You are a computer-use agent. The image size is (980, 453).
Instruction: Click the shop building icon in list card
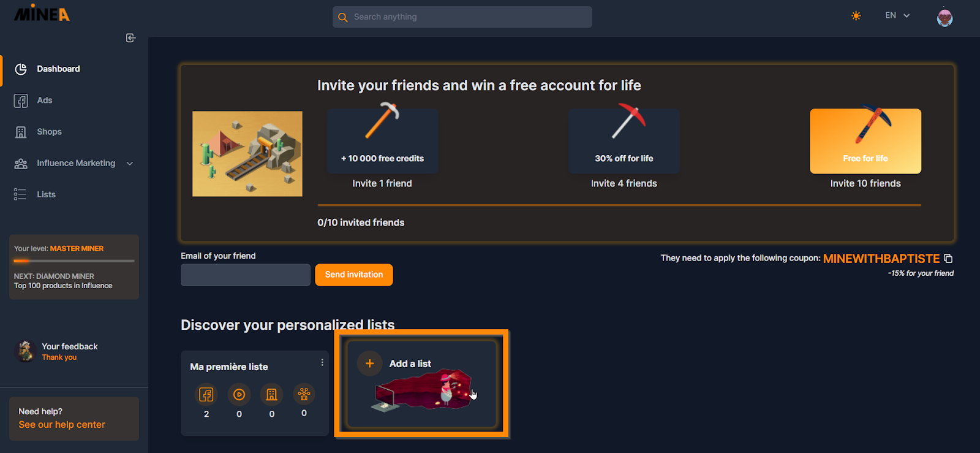(x=272, y=394)
